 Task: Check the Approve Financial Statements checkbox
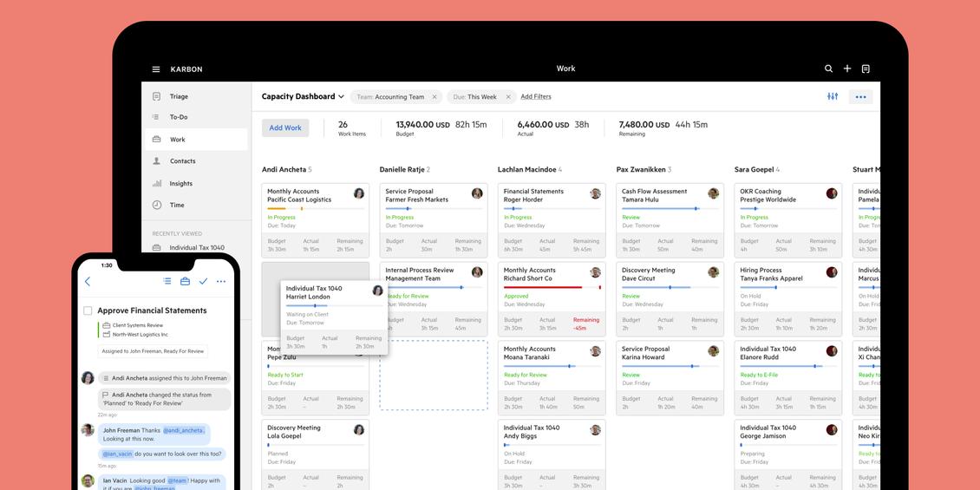click(88, 310)
